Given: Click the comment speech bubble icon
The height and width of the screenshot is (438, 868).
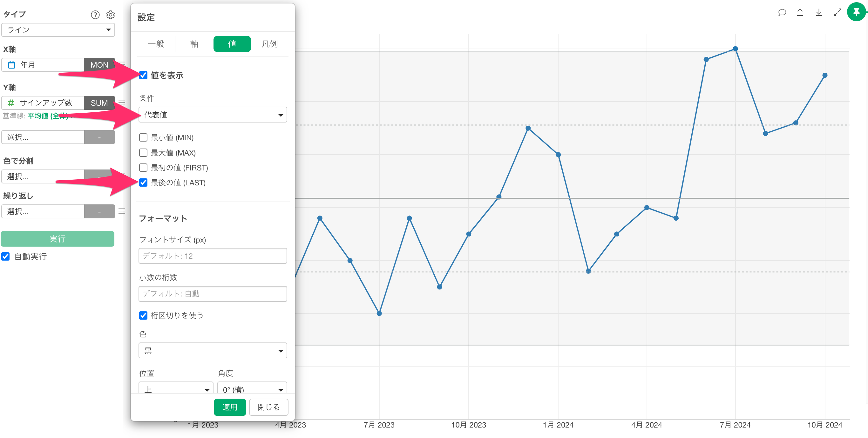Looking at the screenshot, I should point(782,12).
